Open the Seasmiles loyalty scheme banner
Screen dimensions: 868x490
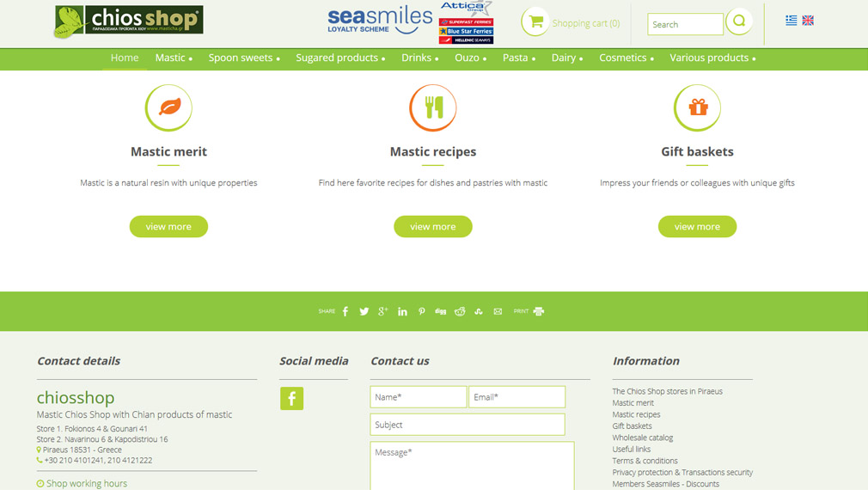[x=380, y=21]
